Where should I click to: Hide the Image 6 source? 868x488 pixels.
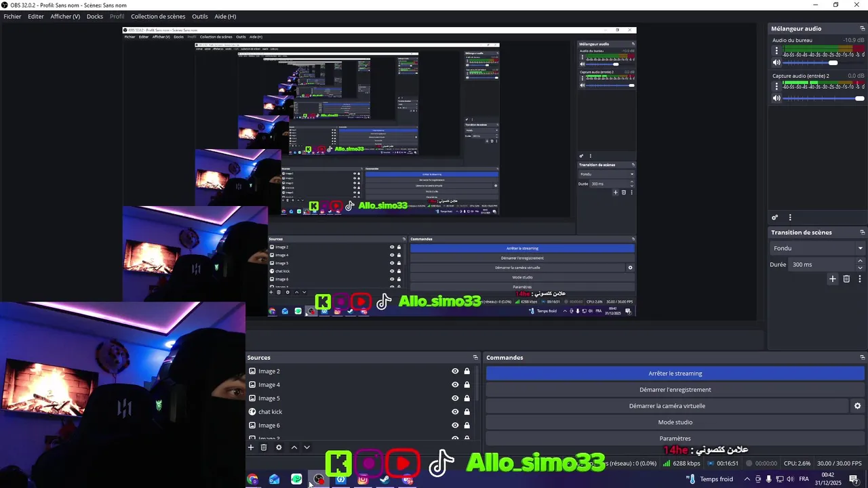[455, 425]
